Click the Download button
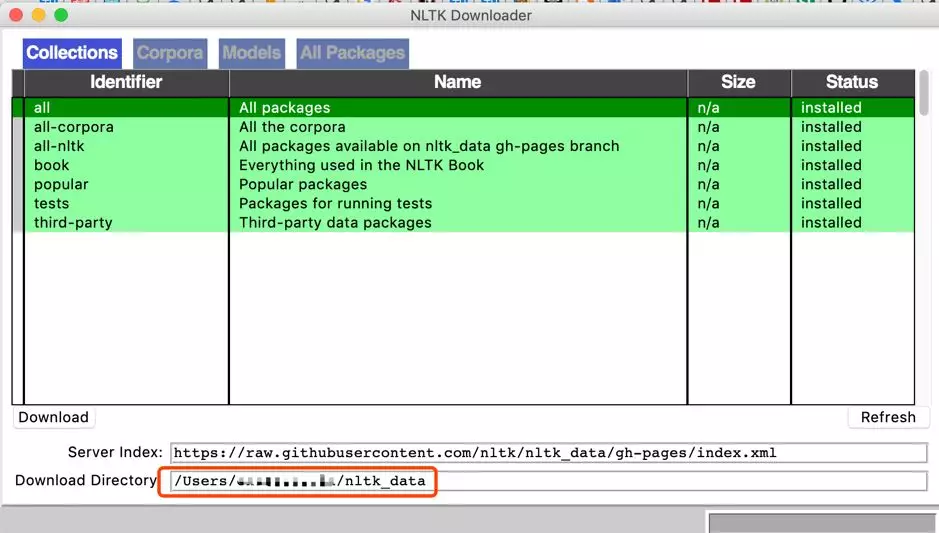Viewport: 939px width, 533px height. click(x=53, y=417)
